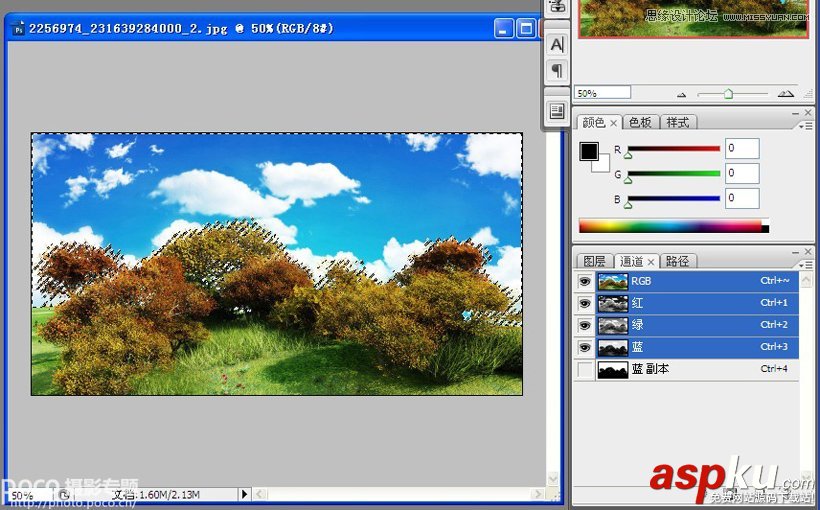Image resolution: width=820 pixels, height=510 pixels.
Task: Show the 蓝 副本 channel visibility box
Action: pos(585,369)
